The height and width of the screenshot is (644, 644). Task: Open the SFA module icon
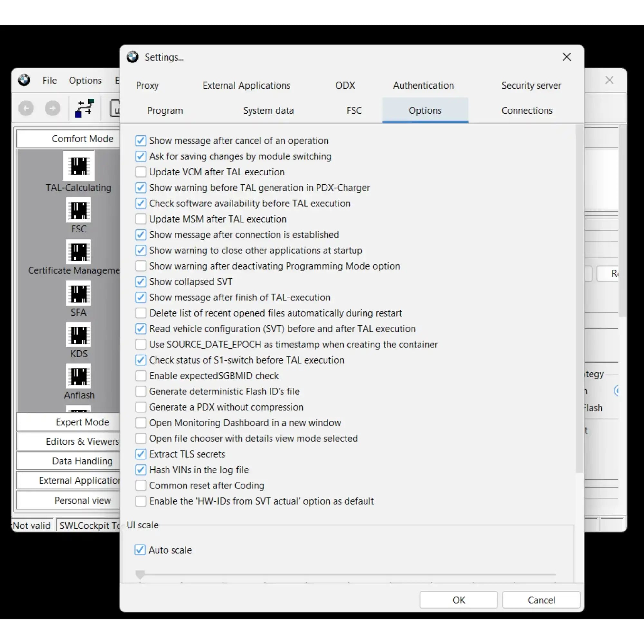(79, 293)
